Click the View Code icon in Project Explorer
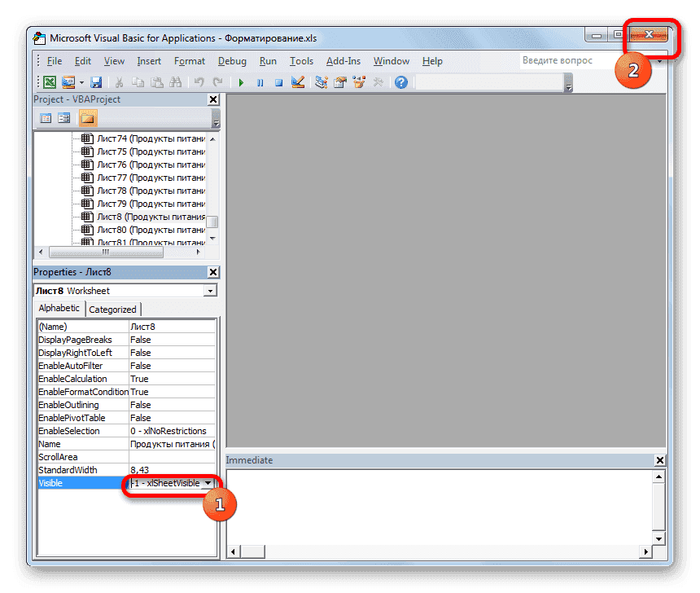The image size is (700, 593). tap(46, 118)
